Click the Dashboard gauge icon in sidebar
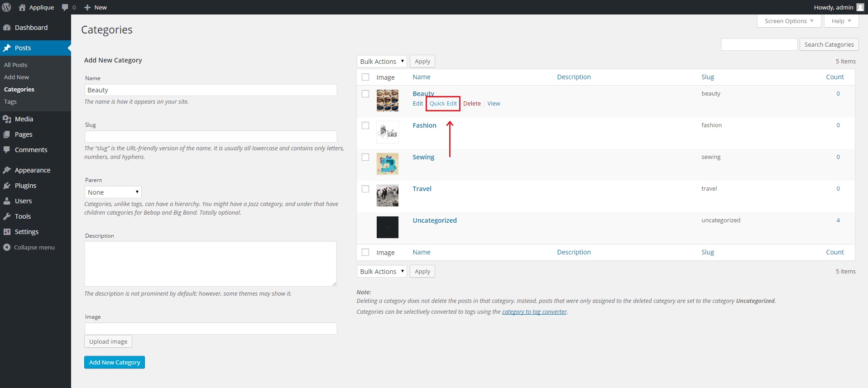Viewport: 868px width, 388px height. (7, 28)
